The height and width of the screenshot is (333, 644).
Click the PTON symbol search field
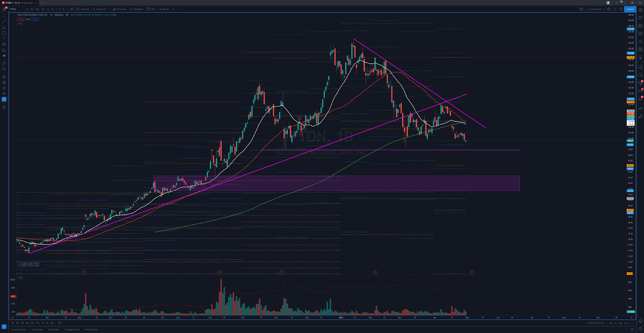pyautogui.click(x=16, y=9)
